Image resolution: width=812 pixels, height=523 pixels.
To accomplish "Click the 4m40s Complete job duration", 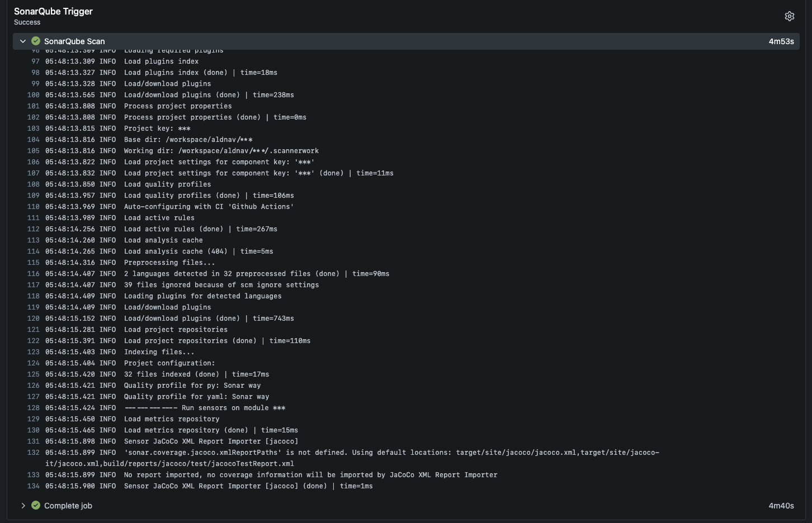I will pos(781,506).
